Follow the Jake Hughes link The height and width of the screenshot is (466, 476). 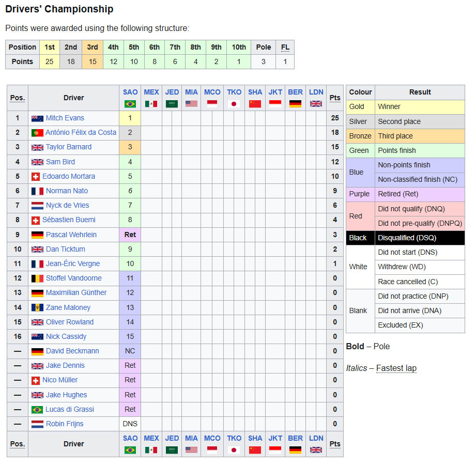(67, 395)
